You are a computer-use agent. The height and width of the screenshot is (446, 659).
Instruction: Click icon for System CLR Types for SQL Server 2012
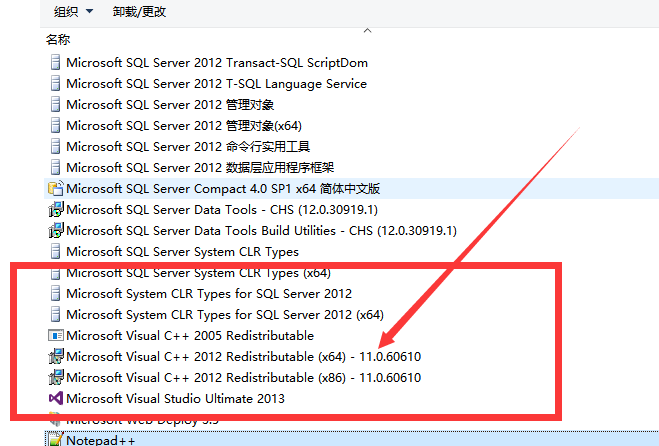[x=55, y=293]
